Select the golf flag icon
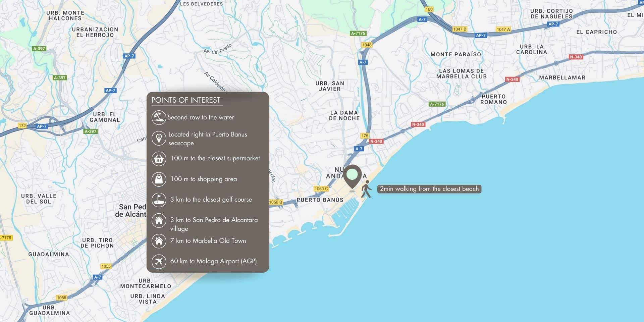This screenshot has width=644, height=322. pos(159,200)
